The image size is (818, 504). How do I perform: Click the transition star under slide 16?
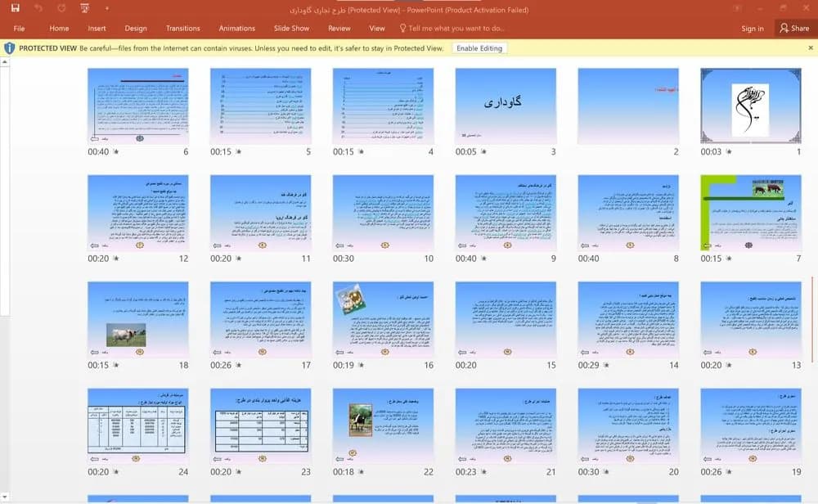(x=361, y=365)
